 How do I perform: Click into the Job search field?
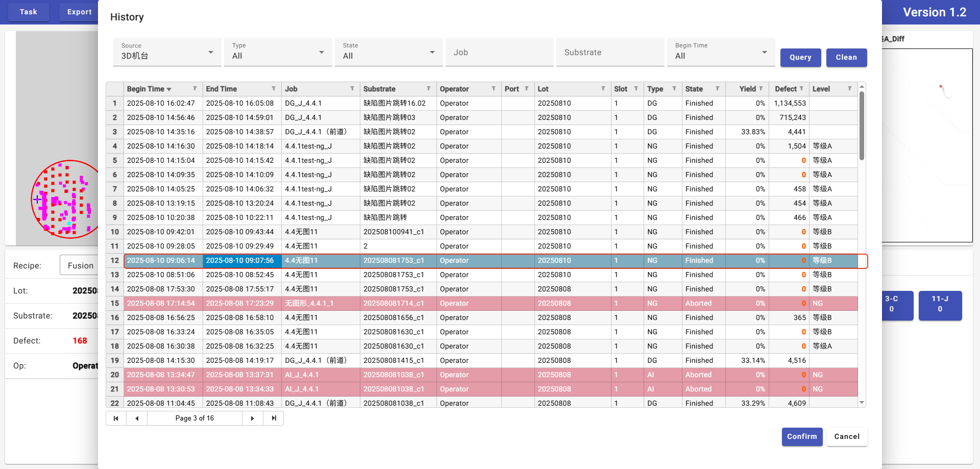point(499,53)
